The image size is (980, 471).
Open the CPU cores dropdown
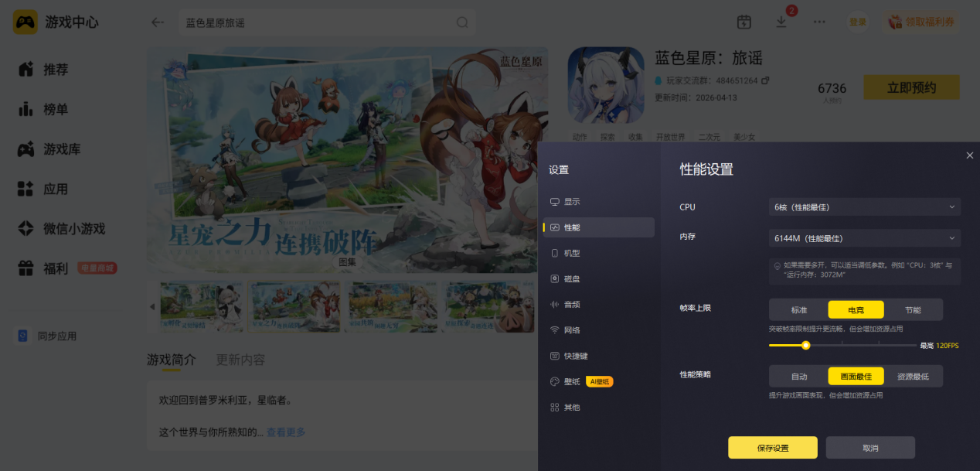click(x=865, y=207)
